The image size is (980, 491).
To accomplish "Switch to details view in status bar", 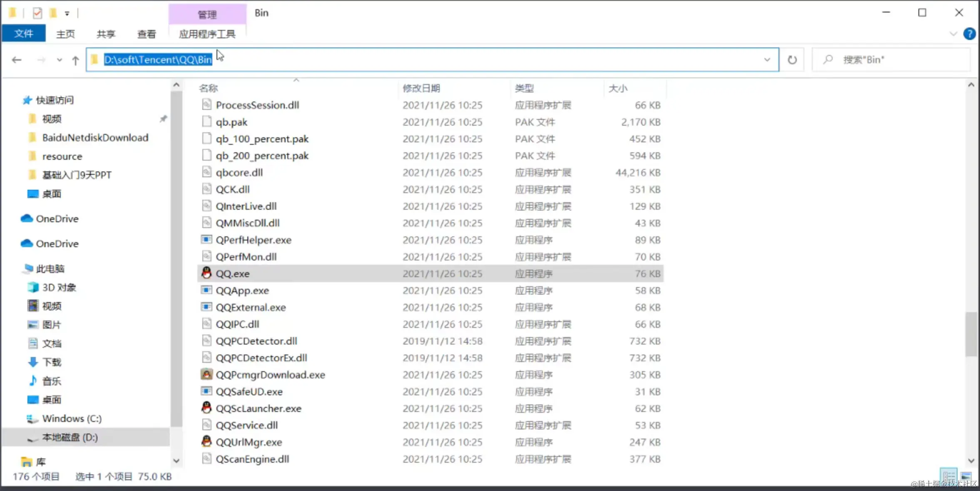I will click(949, 476).
